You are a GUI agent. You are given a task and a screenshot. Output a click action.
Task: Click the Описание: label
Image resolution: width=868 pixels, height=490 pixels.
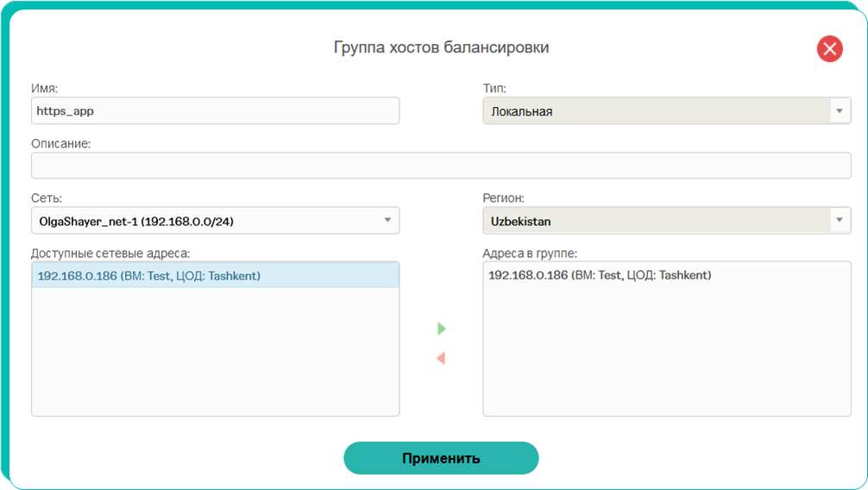61,143
